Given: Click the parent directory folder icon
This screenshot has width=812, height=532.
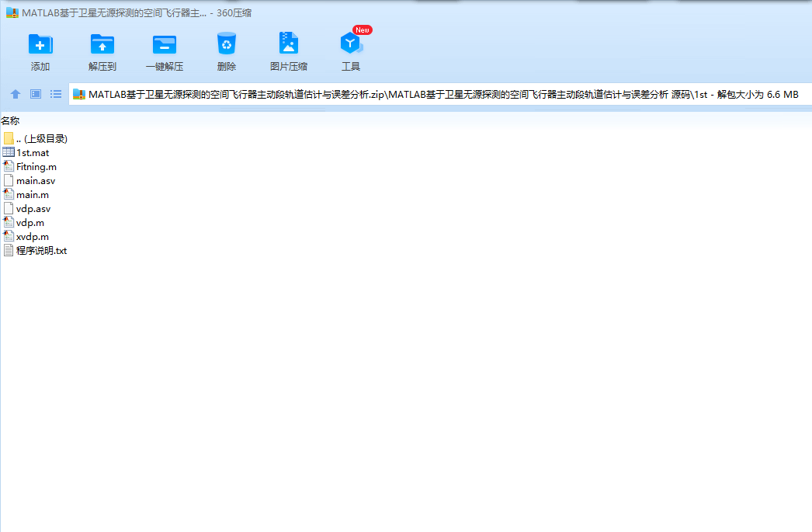Looking at the screenshot, I should [x=9, y=137].
